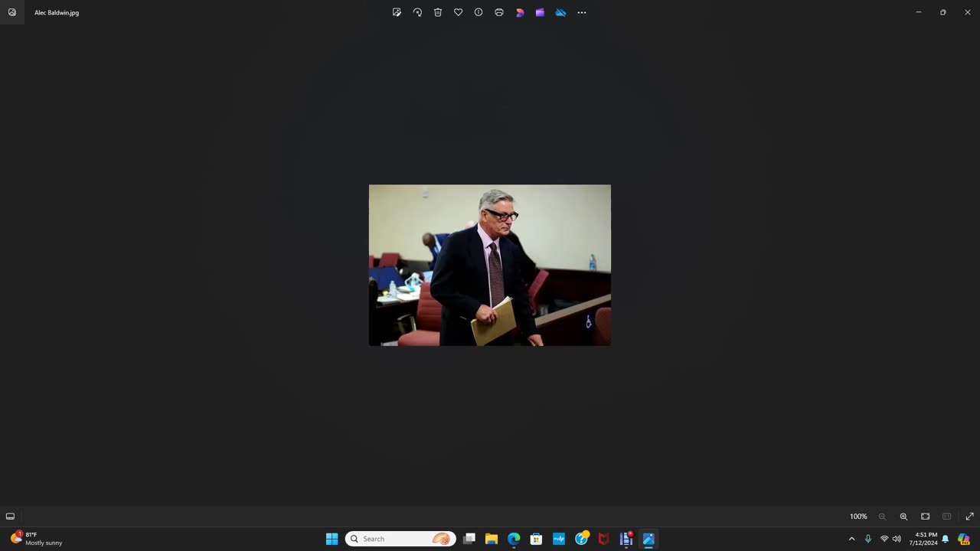The image size is (980, 551).
Task: Click the Alec Baldwin.jpg file name title
Action: tap(57, 12)
